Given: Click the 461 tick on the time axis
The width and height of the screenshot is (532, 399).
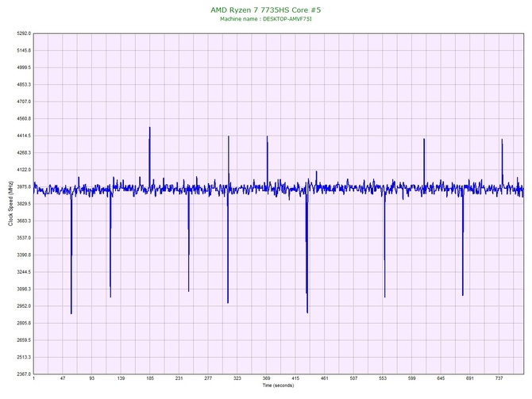Looking at the screenshot, I should pyautogui.click(x=324, y=378).
